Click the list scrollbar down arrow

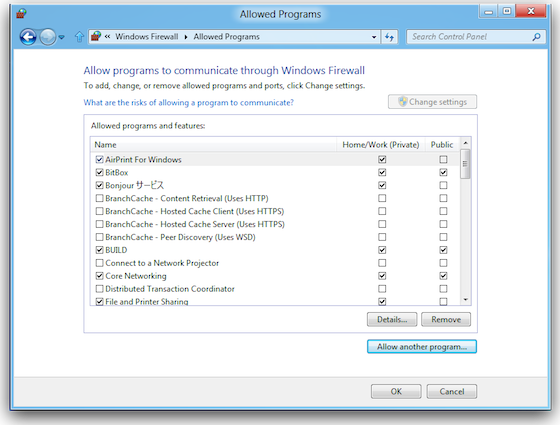pyautogui.click(x=465, y=300)
